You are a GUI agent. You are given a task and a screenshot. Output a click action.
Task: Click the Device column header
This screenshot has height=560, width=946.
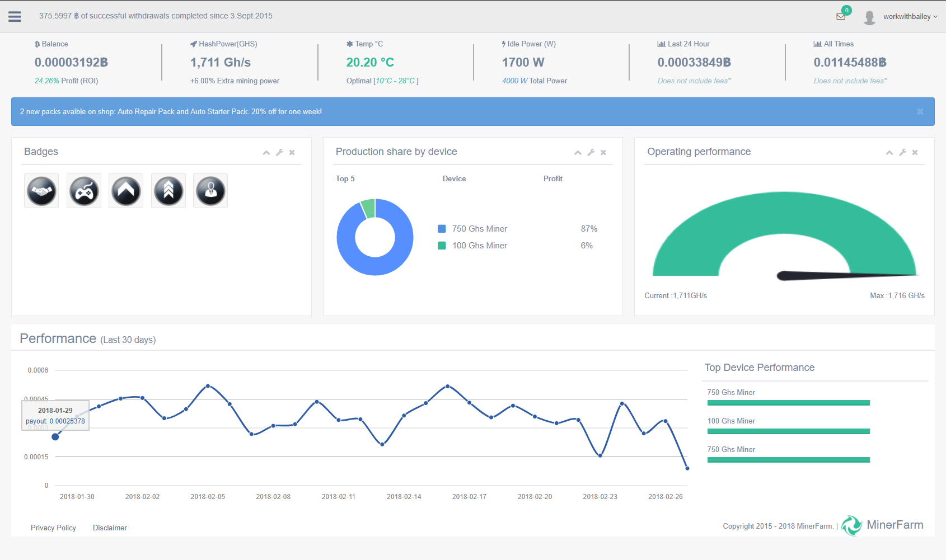pyautogui.click(x=454, y=178)
